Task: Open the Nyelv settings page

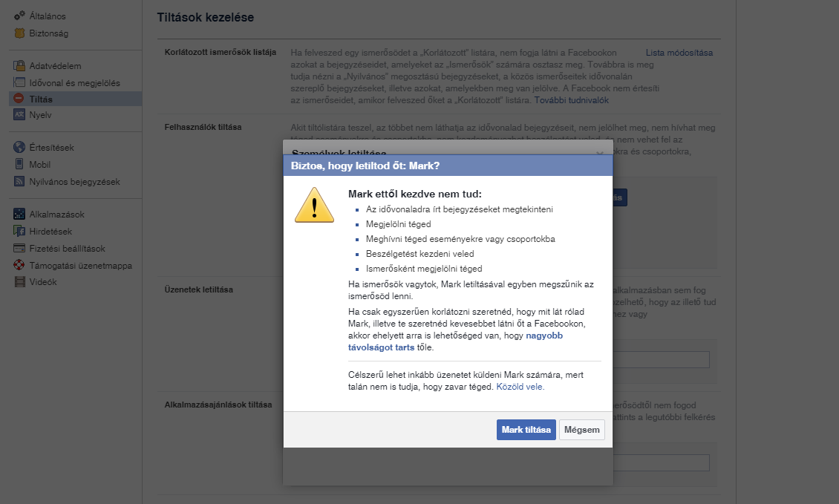Action: point(40,114)
